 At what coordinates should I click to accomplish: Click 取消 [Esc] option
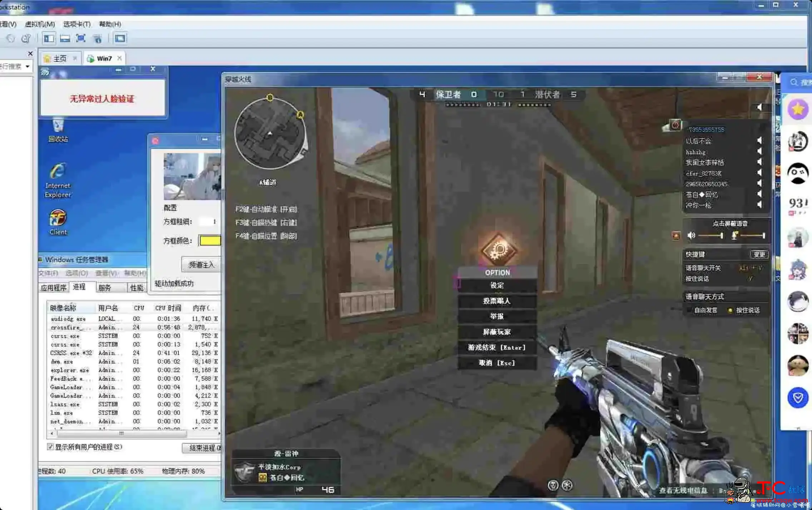point(497,363)
